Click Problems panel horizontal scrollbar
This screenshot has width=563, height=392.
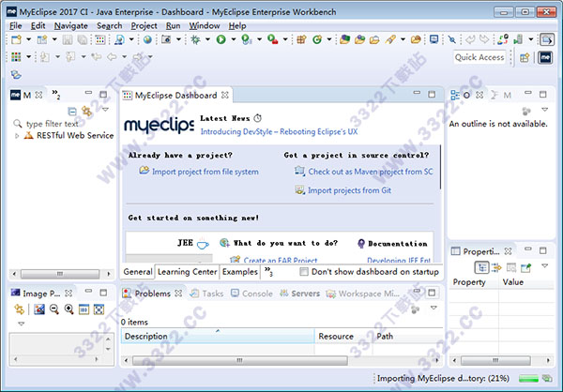pyautogui.click(x=240, y=360)
